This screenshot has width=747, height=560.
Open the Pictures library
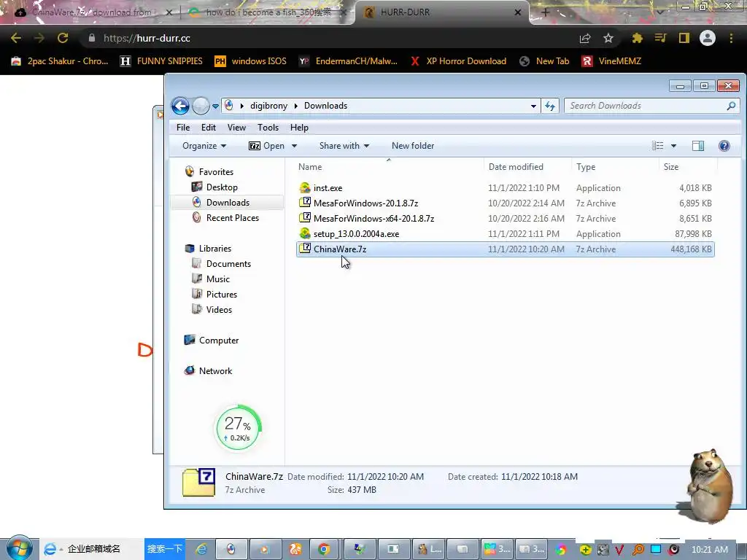(x=222, y=295)
